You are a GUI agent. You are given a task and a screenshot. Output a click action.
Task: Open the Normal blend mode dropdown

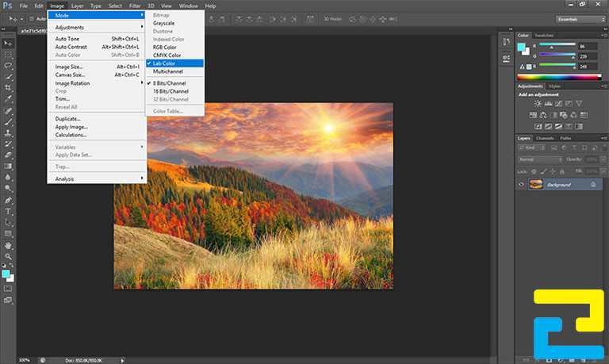pos(540,159)
